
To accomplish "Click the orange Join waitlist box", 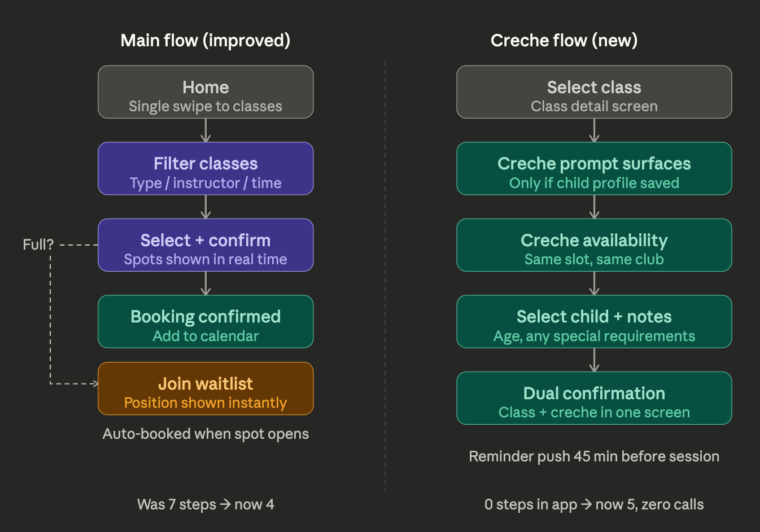I will coord(206,389).
